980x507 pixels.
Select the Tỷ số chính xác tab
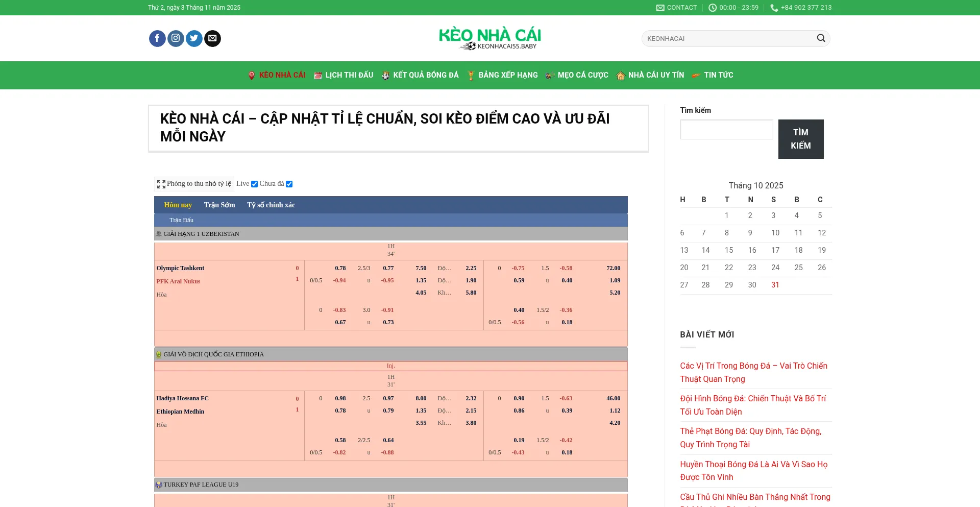pos(271,205)
